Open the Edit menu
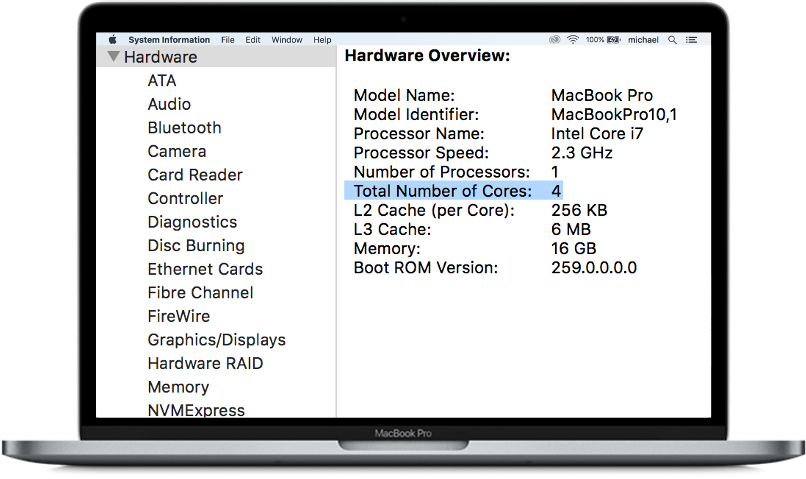806x479 pixels. [252, 40]
